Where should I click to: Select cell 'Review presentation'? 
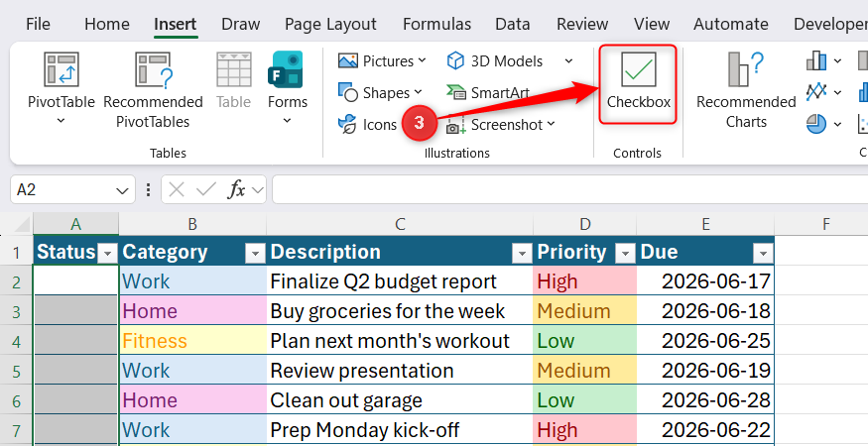click(400, 371)
